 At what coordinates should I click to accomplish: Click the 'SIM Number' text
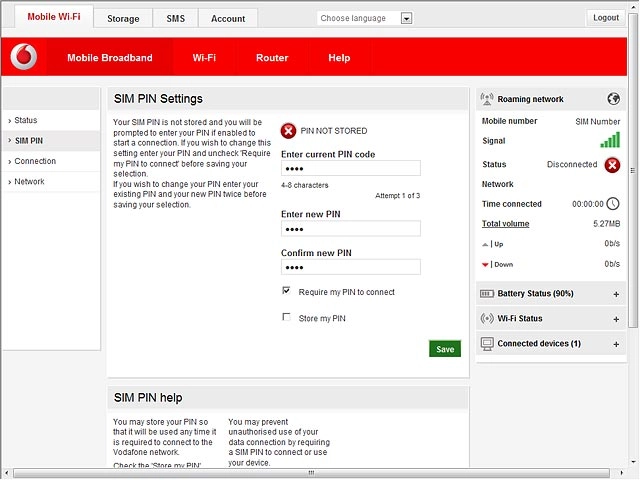point(598,122)
